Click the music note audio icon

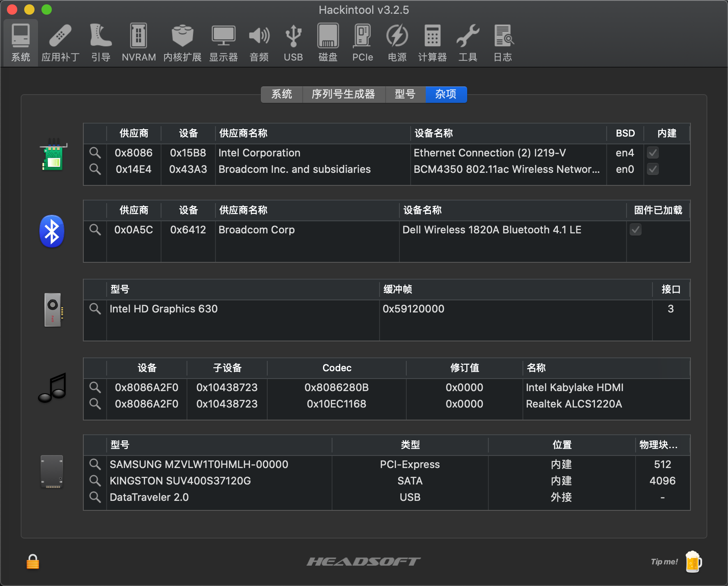pos(53,388)
